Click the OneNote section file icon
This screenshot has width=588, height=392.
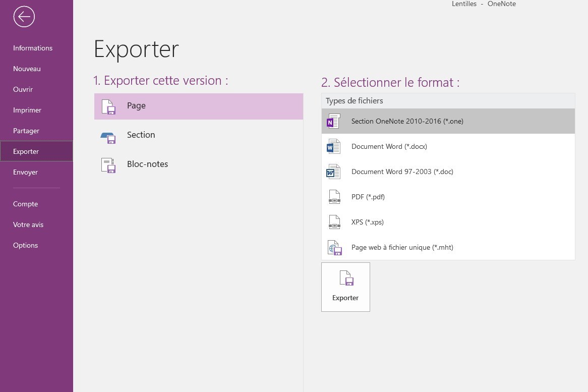333,121
